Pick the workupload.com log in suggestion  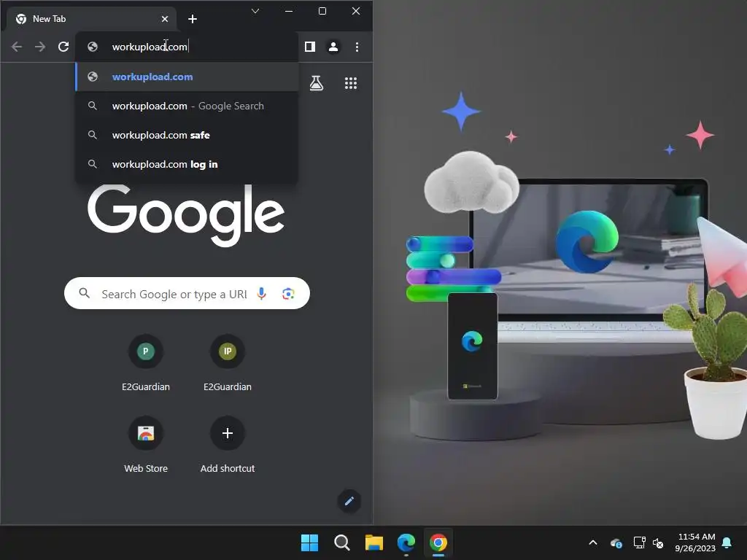coord(187,164)
